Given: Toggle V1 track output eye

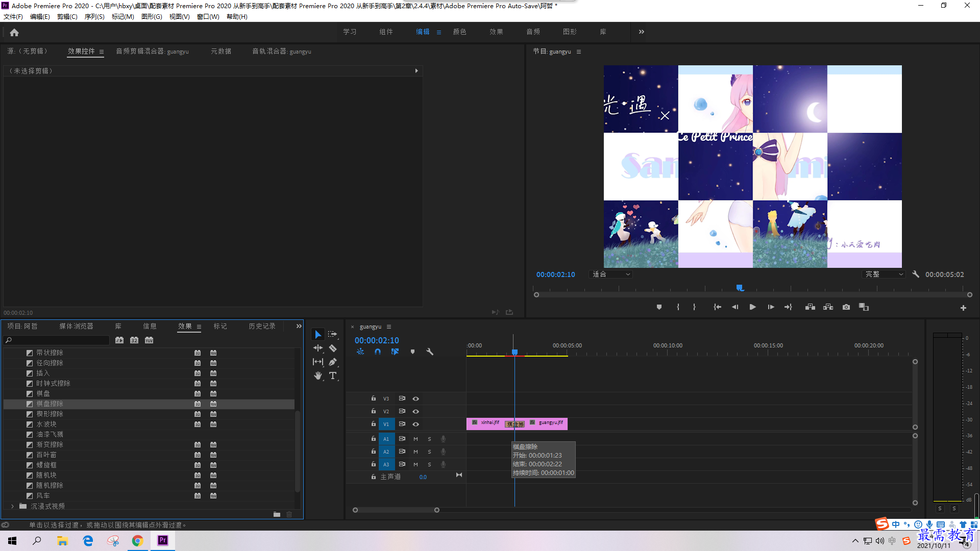Looking at the screenshot, I should (416, 424).
